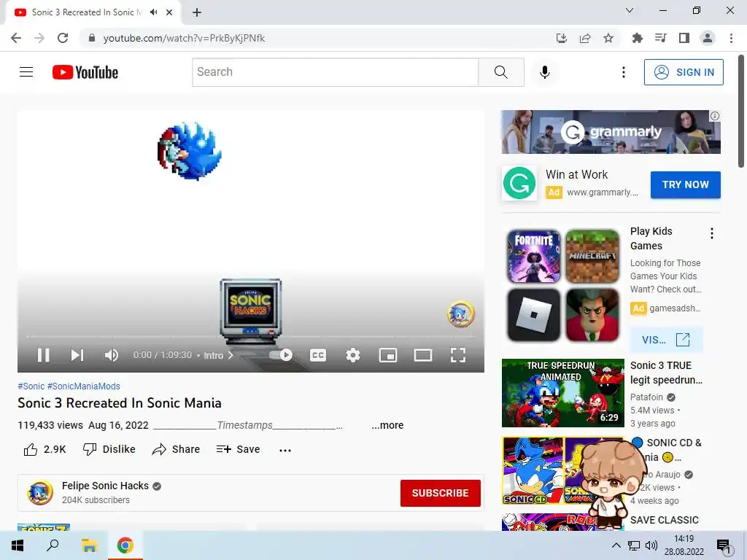
Task: Go to the YouTube home logo
Action: [85, 72]
